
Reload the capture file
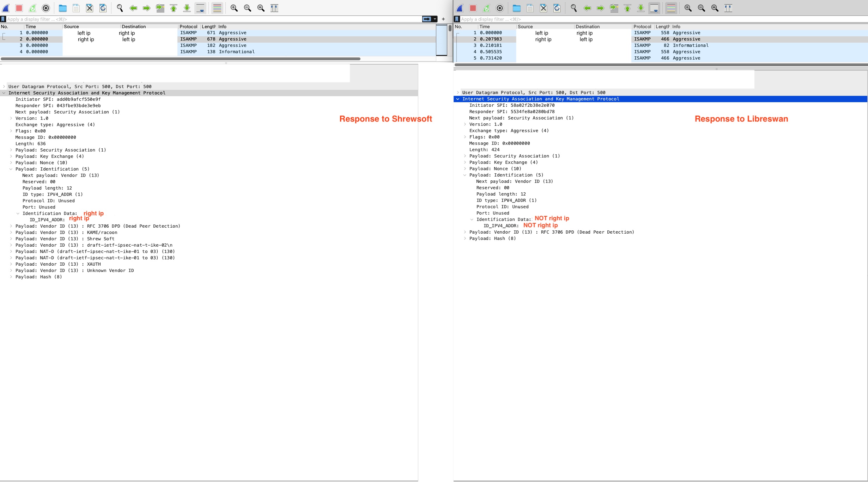pyautogui.click(x=103, y=8)
